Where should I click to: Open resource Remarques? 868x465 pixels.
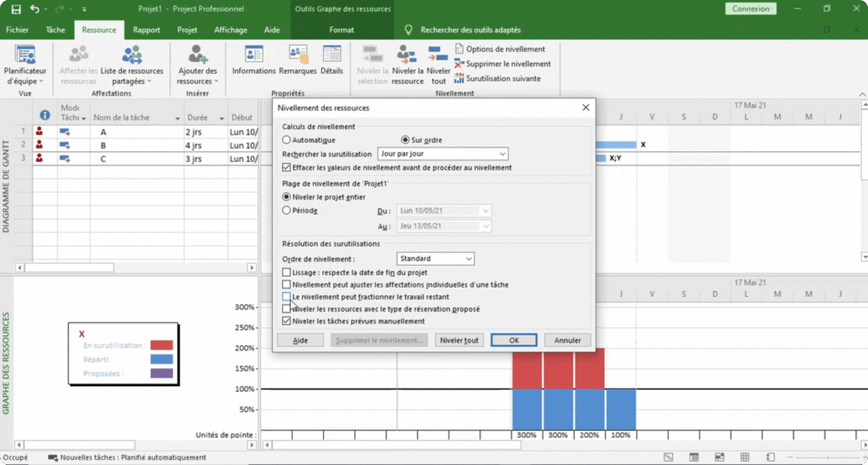pos(298,60)
